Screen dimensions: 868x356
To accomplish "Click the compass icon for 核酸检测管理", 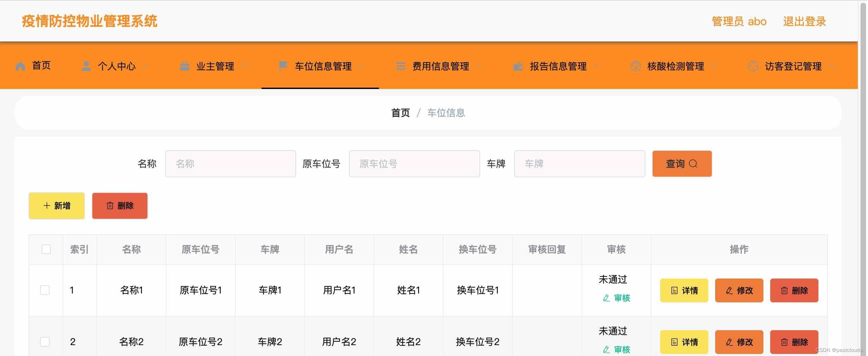I will (x=636, y=66).
